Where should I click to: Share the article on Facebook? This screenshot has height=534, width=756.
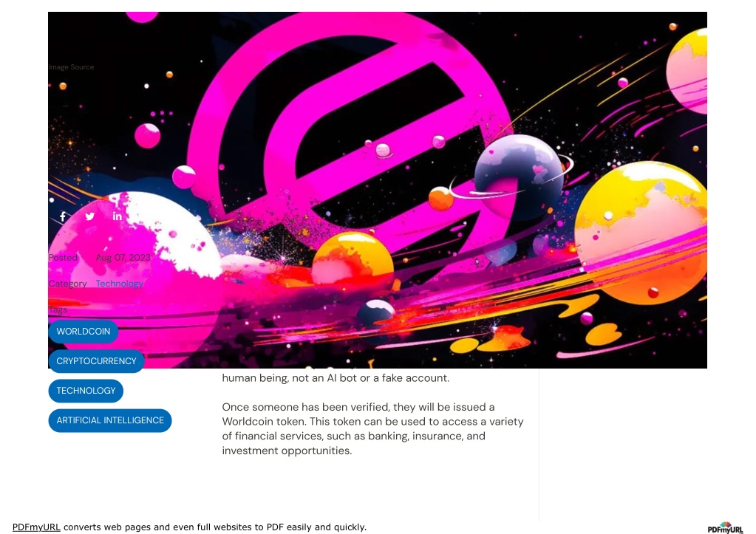pyautogui.click(x=63, y=216)
